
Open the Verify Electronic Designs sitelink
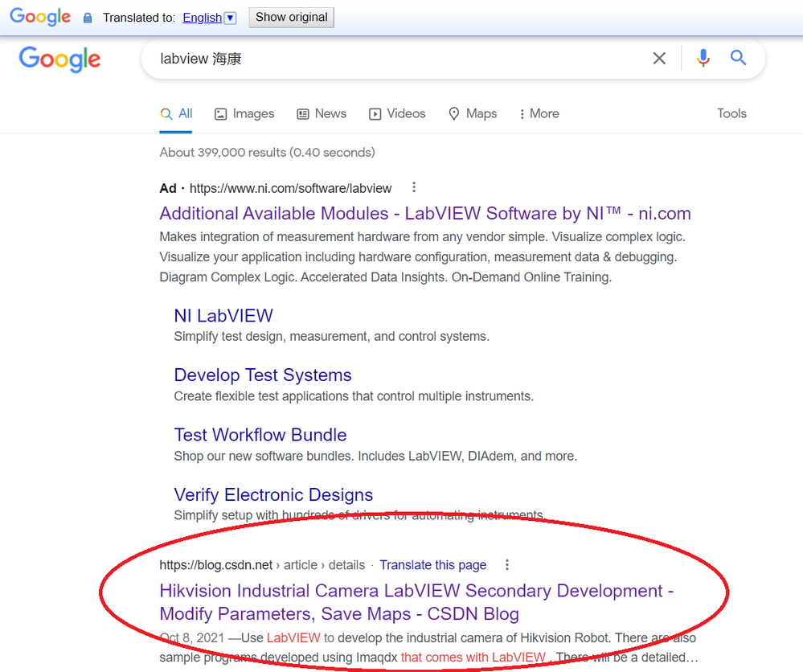[273, 495]
